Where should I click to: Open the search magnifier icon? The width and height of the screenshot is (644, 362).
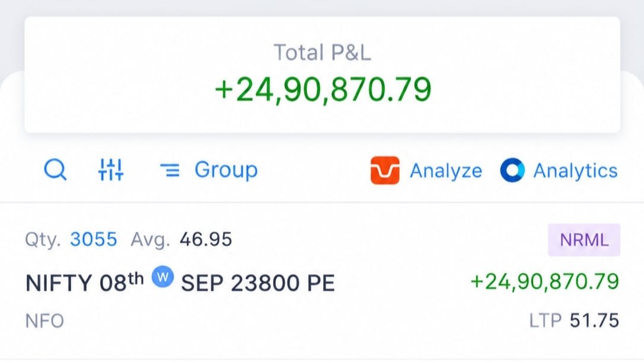(x=55, y=169)
